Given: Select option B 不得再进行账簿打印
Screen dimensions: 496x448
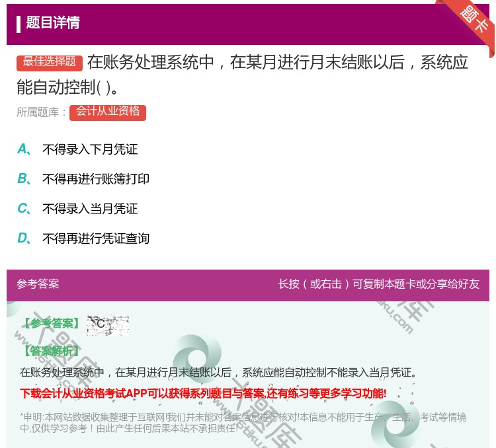Looking at the screenshot, I should pos(83,179).
